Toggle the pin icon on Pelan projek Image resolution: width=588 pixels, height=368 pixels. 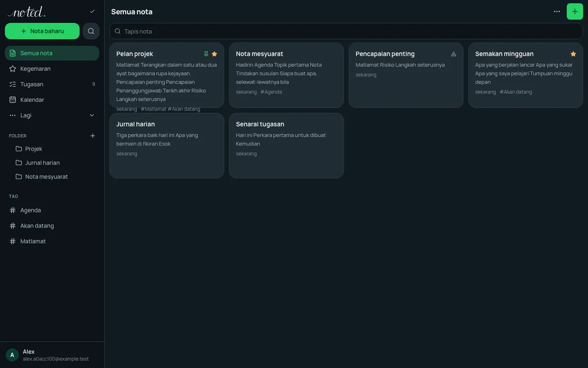pos(206,54)
